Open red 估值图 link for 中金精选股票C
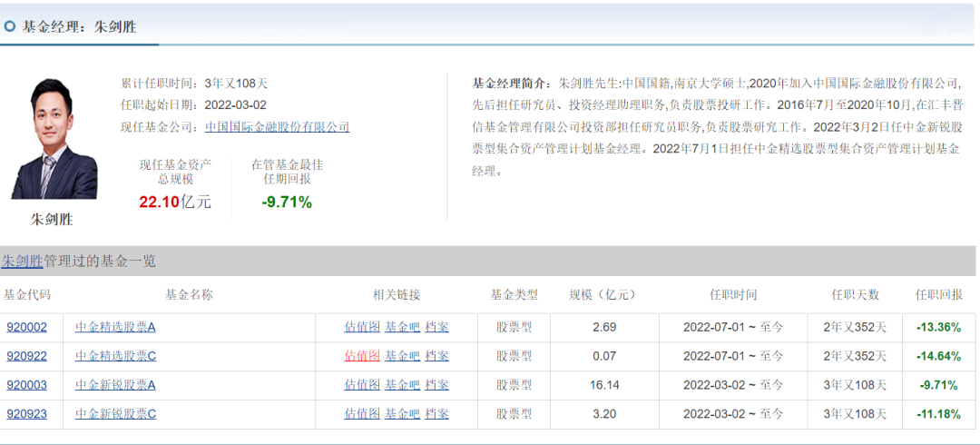 tap(362, 356)
